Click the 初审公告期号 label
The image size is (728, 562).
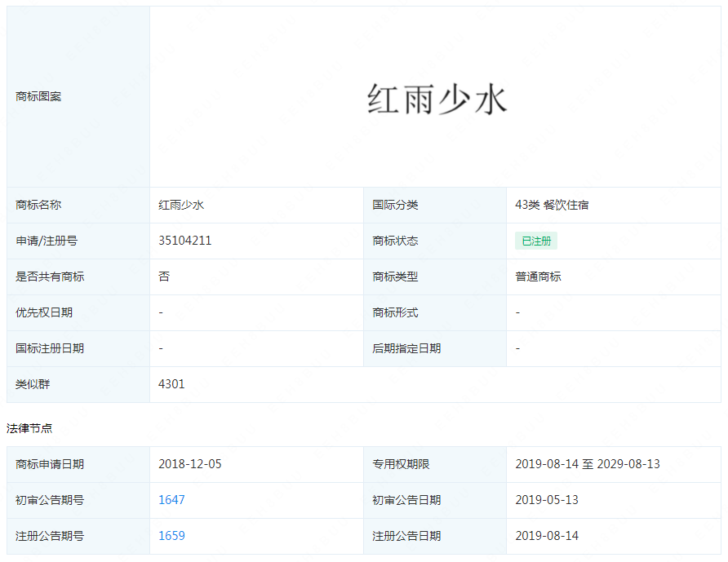[x=50, y=500]
